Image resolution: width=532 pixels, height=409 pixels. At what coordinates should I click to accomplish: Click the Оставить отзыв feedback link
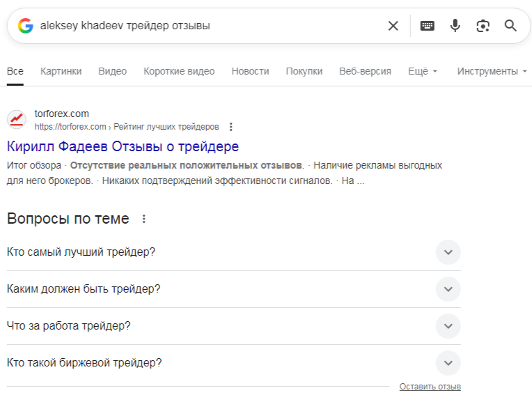pos(430,387)
